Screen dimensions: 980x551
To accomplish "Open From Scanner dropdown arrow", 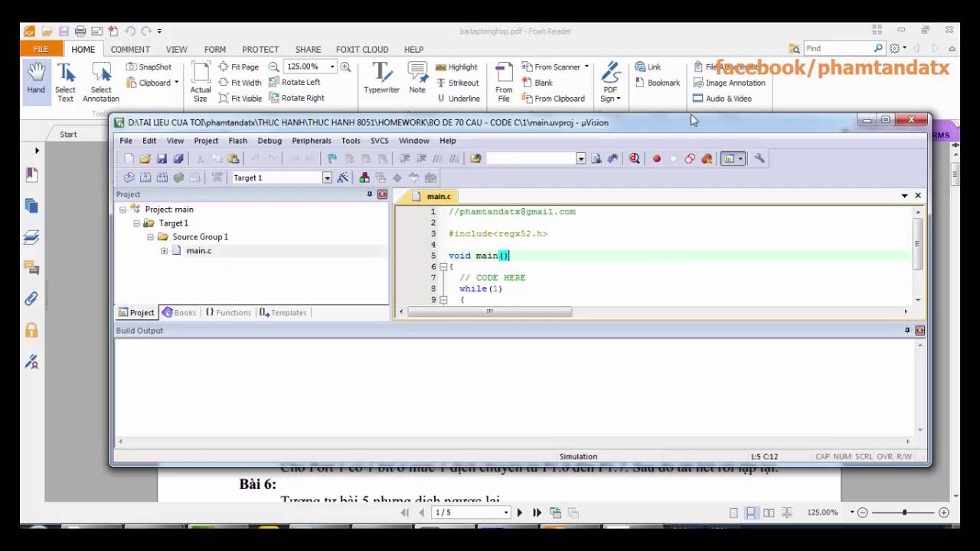I will pos(586,67).
